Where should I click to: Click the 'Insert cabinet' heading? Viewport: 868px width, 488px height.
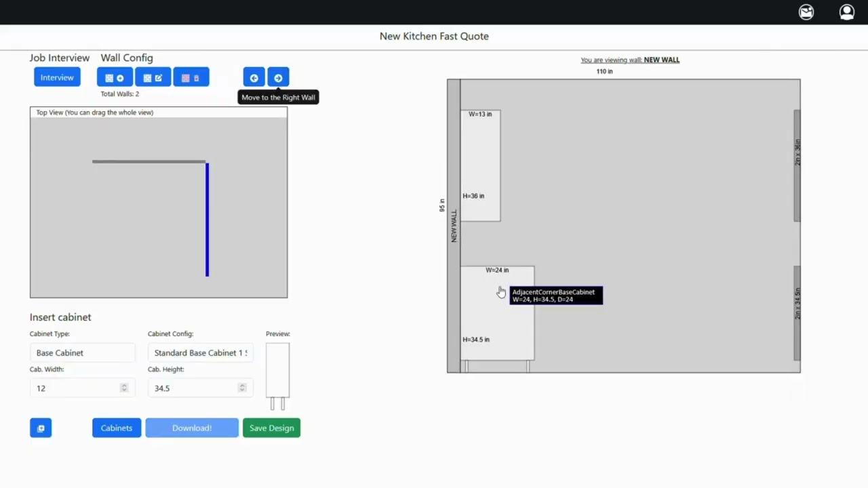click(60, 317)
